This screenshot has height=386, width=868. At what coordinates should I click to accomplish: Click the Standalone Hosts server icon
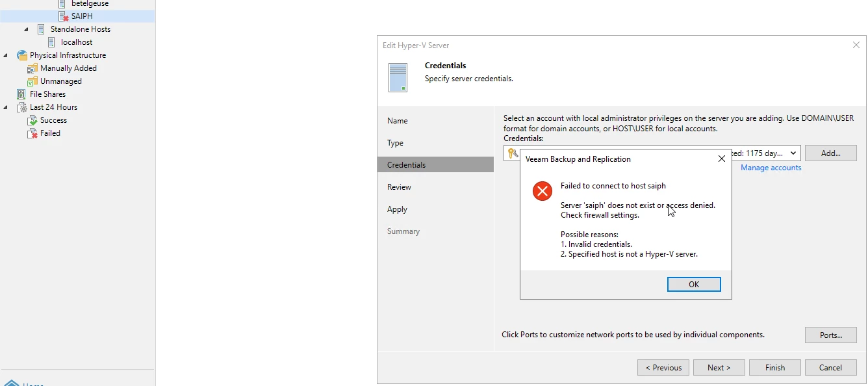41,29
